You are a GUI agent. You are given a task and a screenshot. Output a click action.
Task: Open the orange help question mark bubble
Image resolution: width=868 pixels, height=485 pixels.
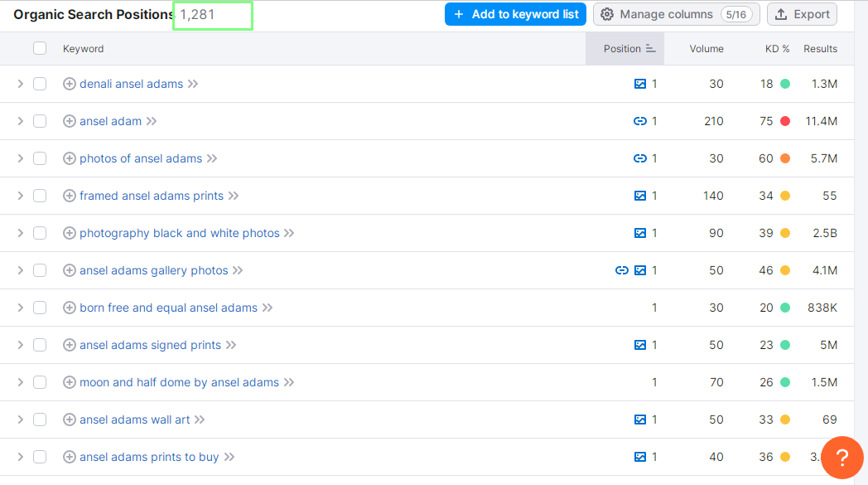tap(842, 458)
